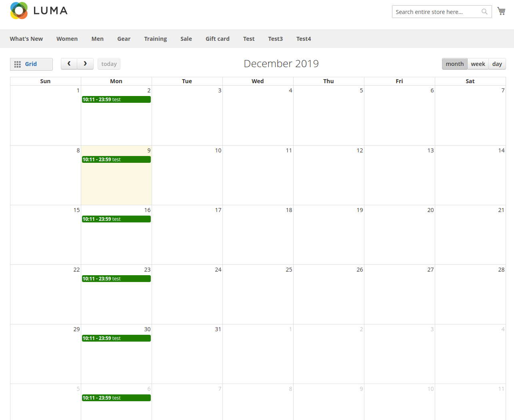Open the Women menu

[x=67, y=39]
